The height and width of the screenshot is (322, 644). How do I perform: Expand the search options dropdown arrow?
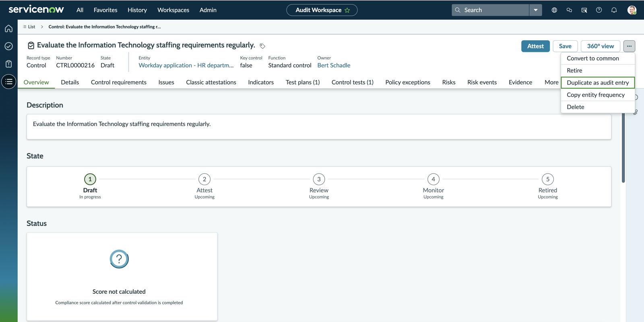pos(535,10)
